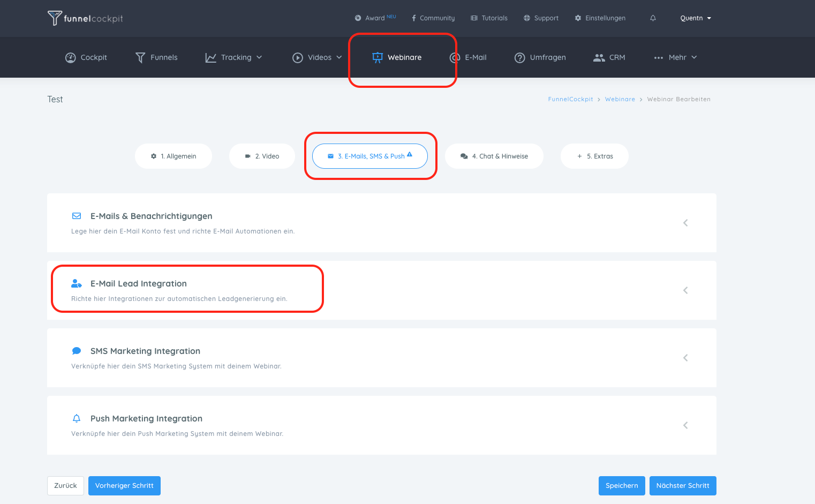Follow the Webinare breadcrumb link
This screenshot has width=815, height=504.
pyautogui.click(x=620, y=100)
